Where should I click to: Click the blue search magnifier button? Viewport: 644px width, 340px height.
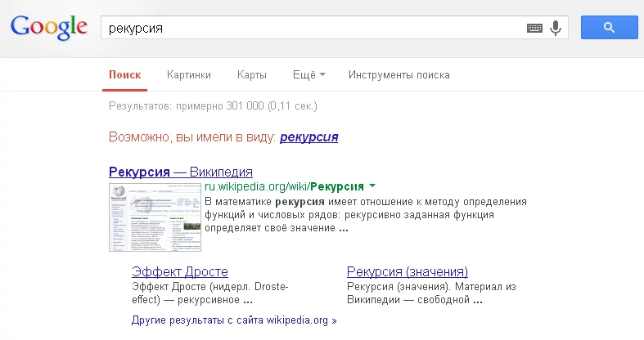click(609, 28)
